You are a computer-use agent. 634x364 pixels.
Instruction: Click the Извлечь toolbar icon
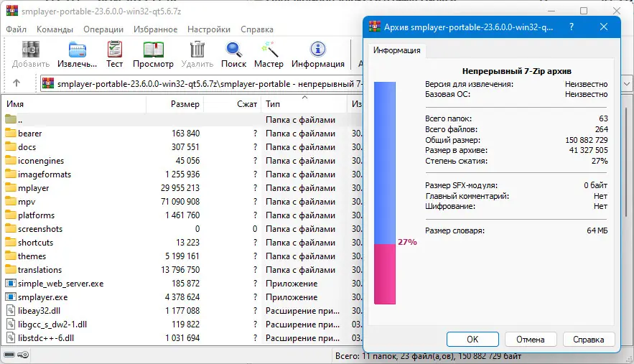click(77, 50)
